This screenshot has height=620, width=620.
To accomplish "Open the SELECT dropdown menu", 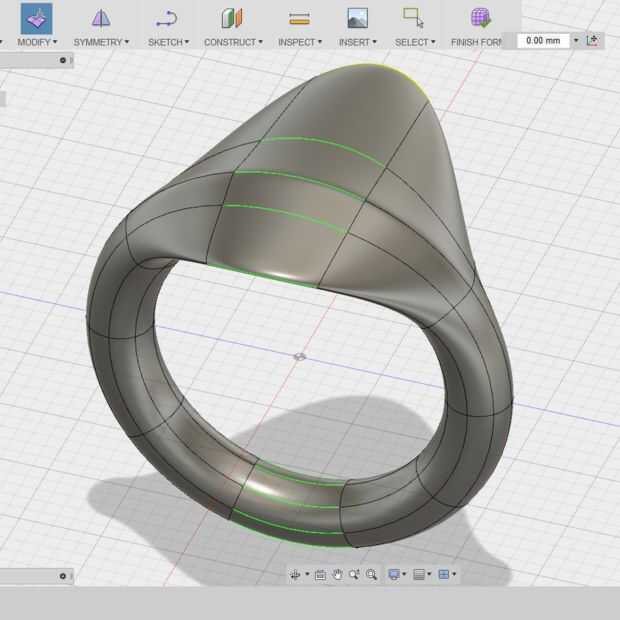I will pyautogui.click(x=415, y=42).
